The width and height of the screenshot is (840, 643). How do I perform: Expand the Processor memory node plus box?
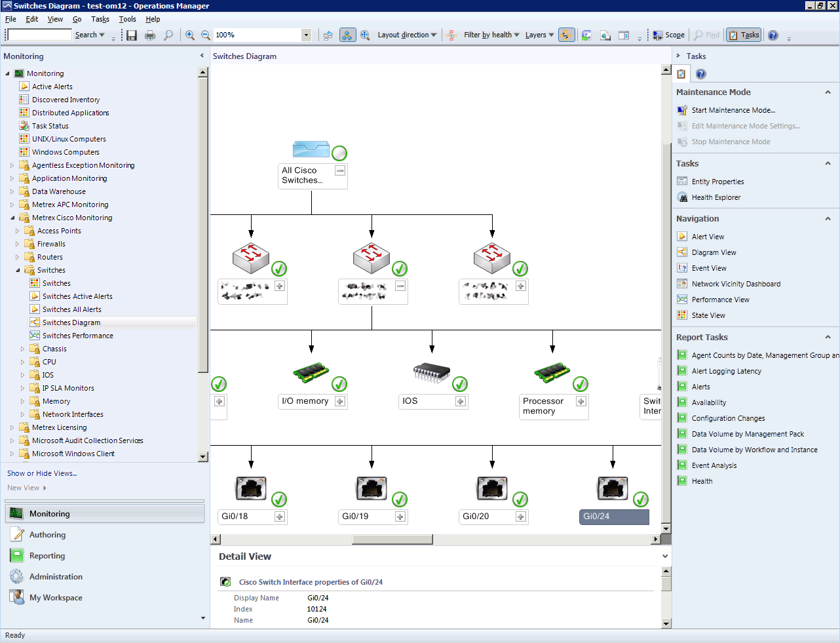point(581,401)
